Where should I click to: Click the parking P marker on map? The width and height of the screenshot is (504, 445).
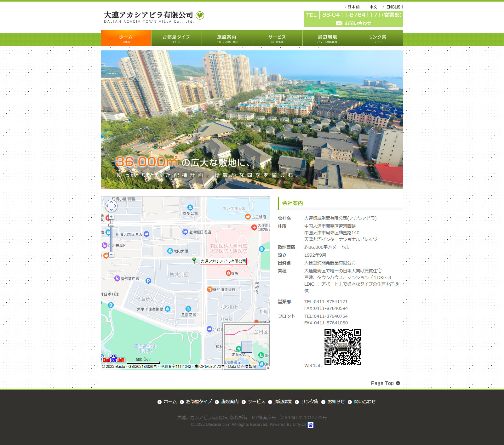click(148, 281)
